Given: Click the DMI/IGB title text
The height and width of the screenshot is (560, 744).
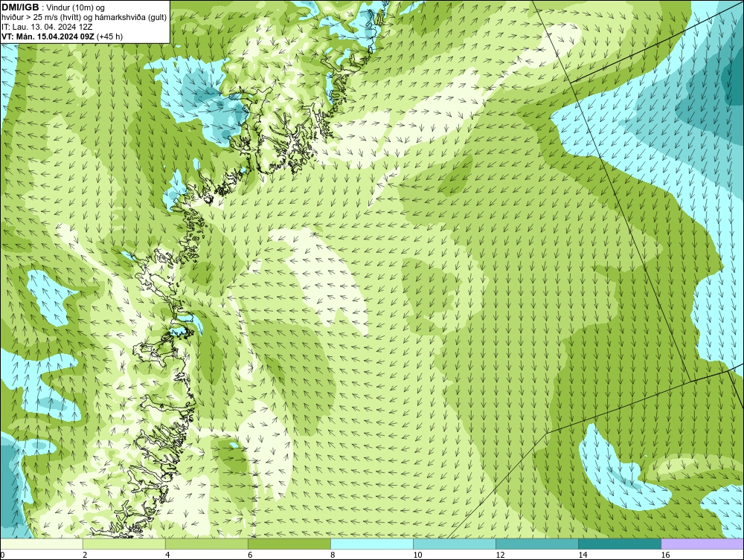Looking at the screenshot, I should tap(21, 7).
